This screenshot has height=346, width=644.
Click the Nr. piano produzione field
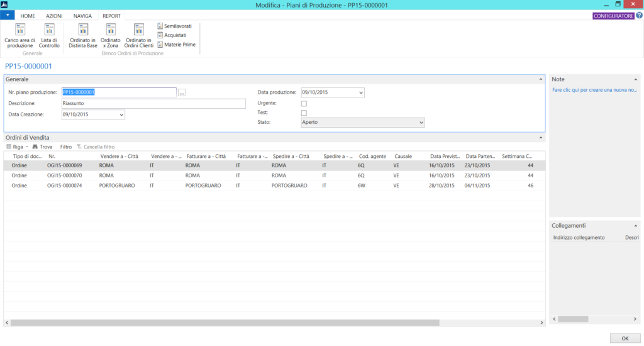[119, 92]
